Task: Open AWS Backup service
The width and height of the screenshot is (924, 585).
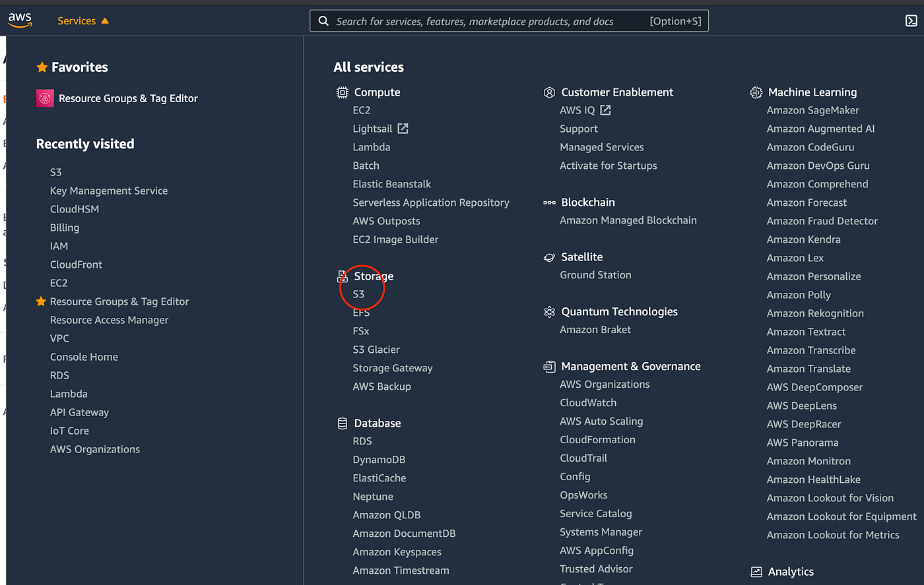Action: (x=381, y=386)
